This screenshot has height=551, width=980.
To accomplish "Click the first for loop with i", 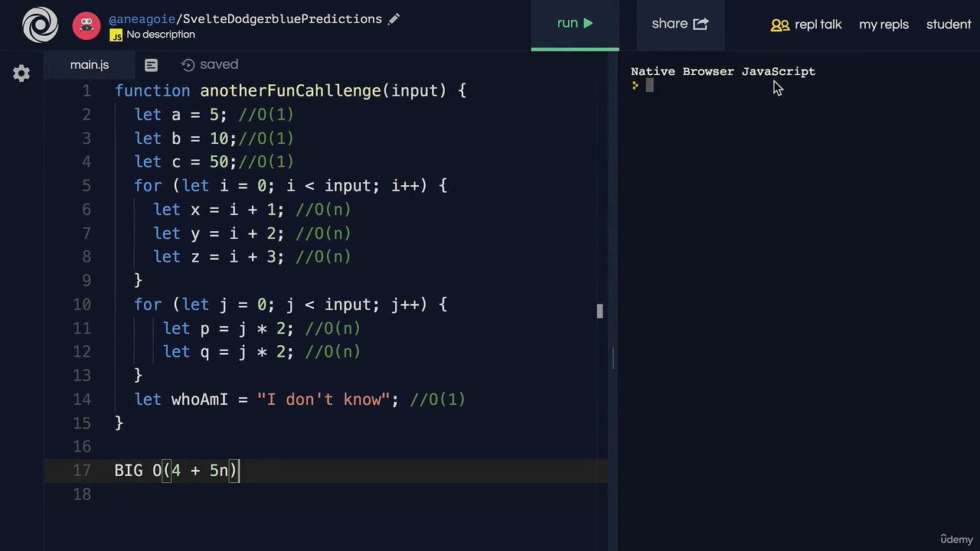I will 290,186.
